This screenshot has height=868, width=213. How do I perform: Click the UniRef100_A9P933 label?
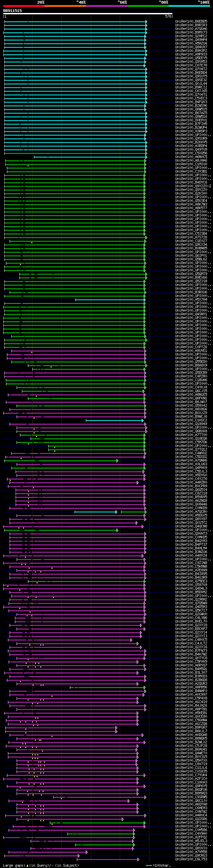(x=191, y=54)
